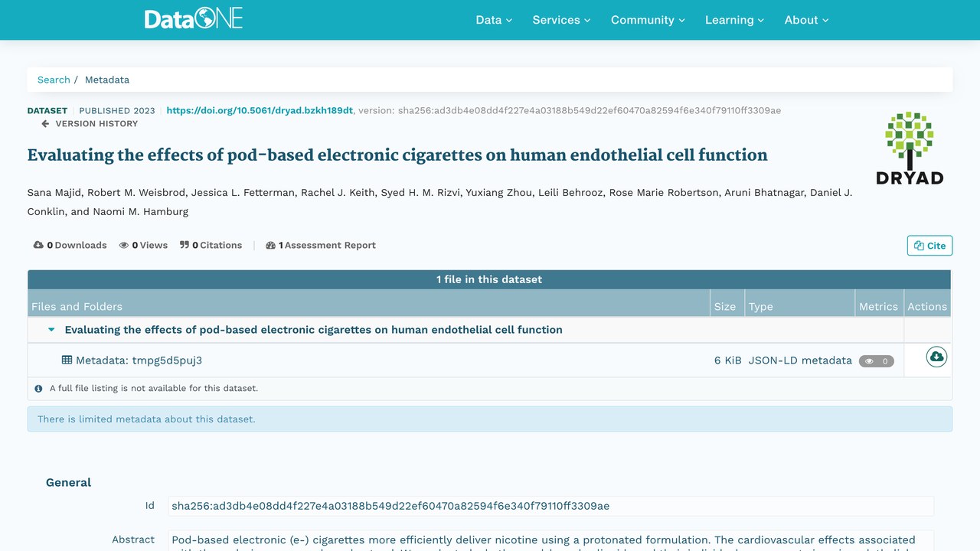Click the General section heading
The width and height of the screenshot is (980, 551).
tap(68, 482)
